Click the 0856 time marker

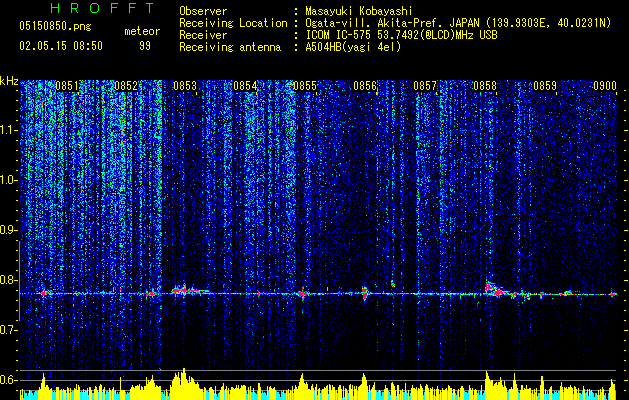[x=365, y=86]
